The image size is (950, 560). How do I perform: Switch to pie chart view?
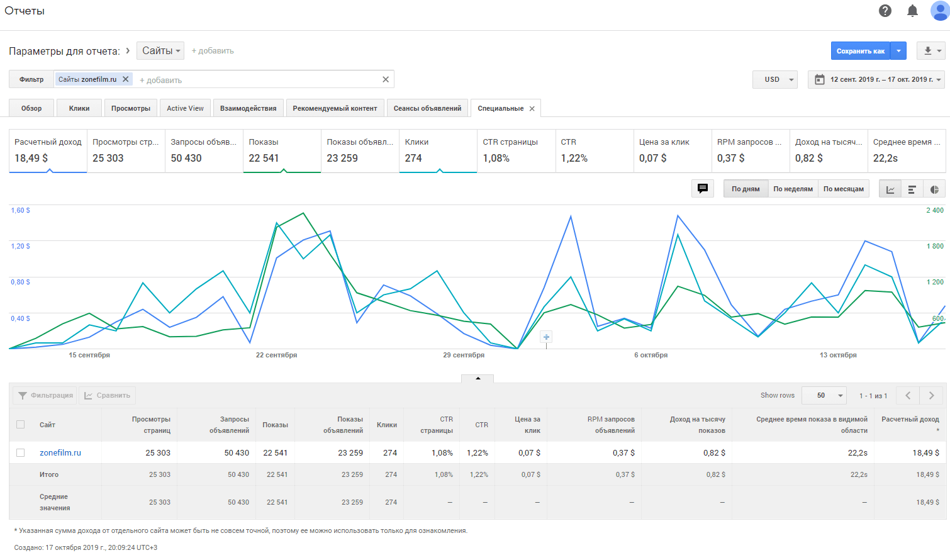pos(934,189)
